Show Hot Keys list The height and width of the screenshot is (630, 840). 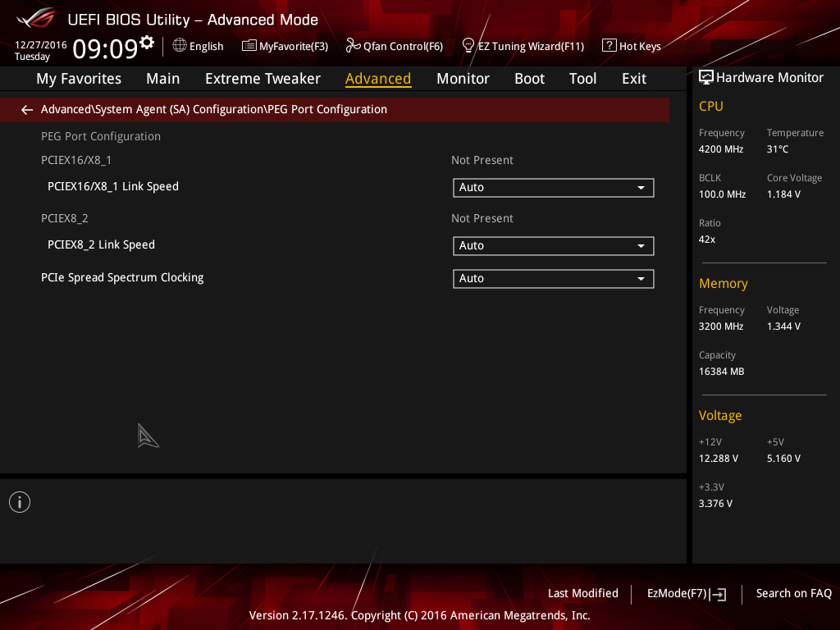point(632,46)
